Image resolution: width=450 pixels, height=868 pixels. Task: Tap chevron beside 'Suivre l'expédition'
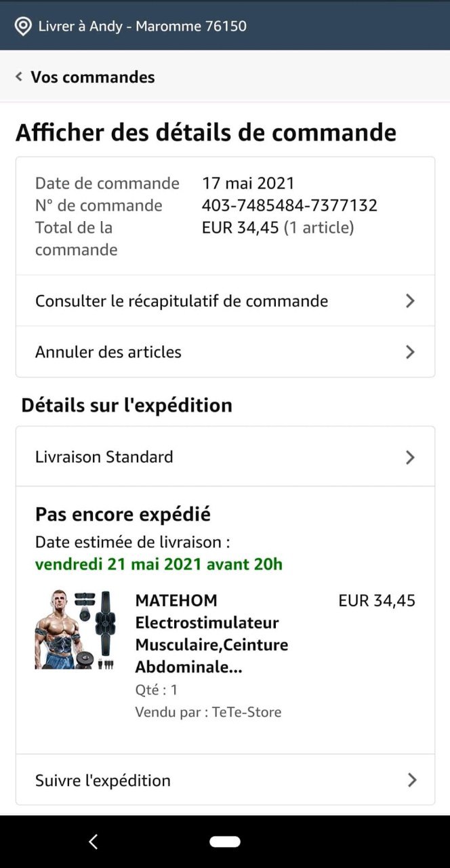click(x=411, y=780)
